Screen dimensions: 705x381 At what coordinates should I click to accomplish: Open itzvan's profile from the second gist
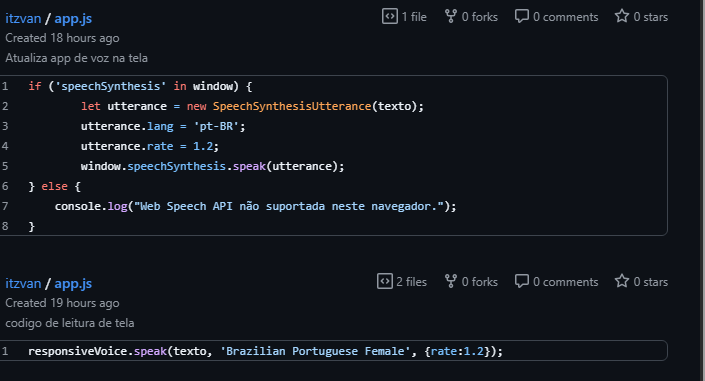(23, 283)
